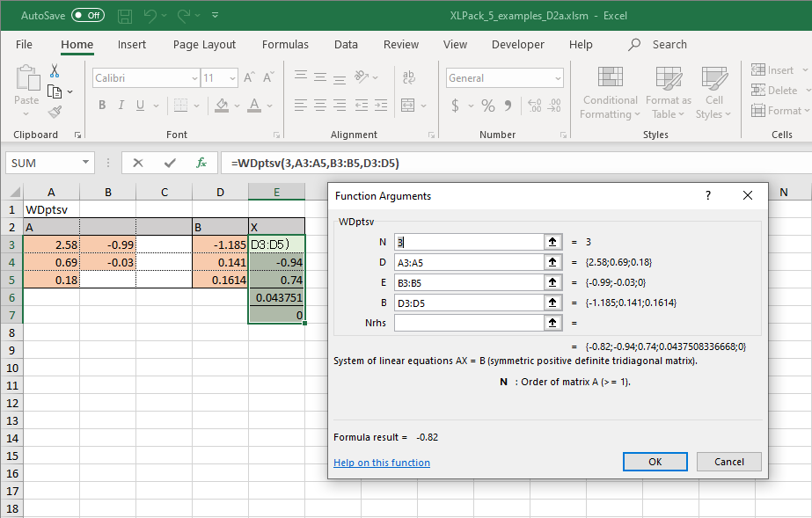Switch to the Insert tab
This screenshot has width=812, height=518.
pyautogui.click(x=132, y=45)
